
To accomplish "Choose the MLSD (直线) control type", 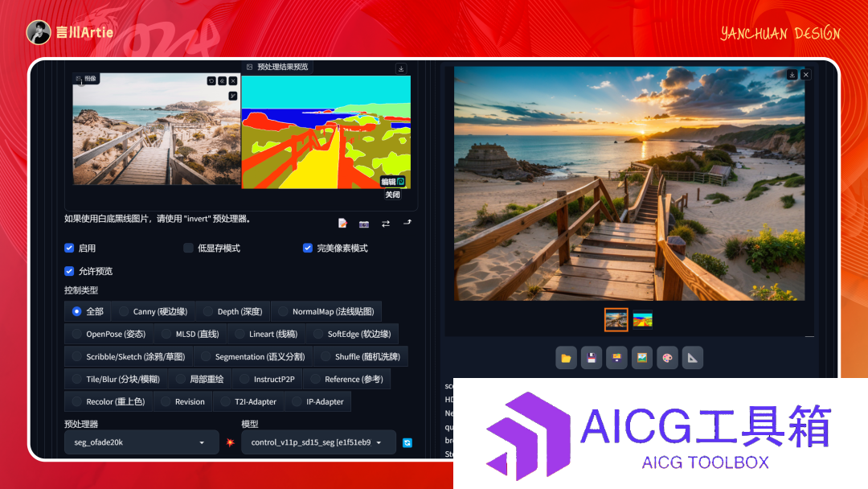I will coord(190,334).
